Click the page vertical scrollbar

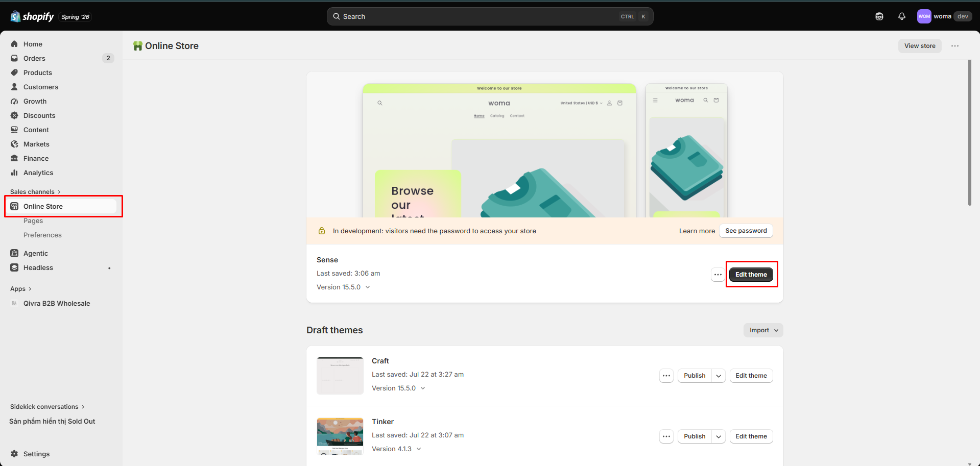(970, 133)
